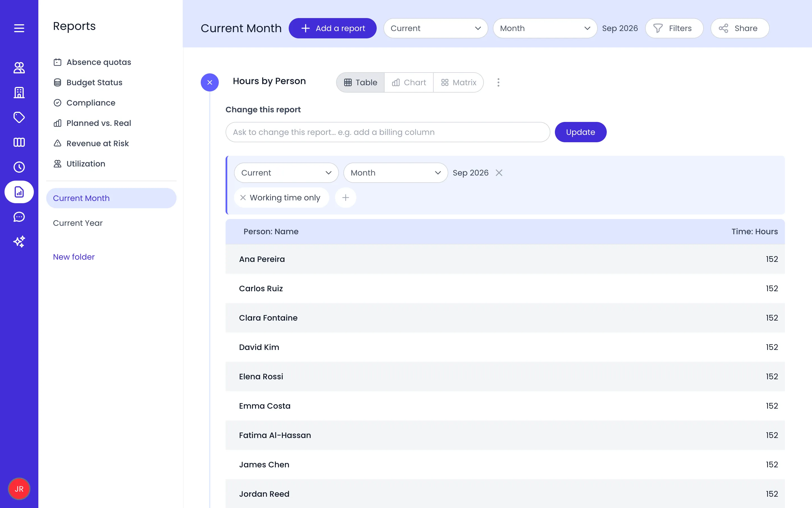Open the chat bubble icon in sidebar
812x508 pixels.
click(19, 217)
